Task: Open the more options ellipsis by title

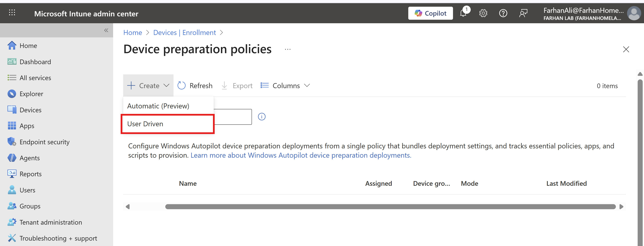Action: [288, 49]
